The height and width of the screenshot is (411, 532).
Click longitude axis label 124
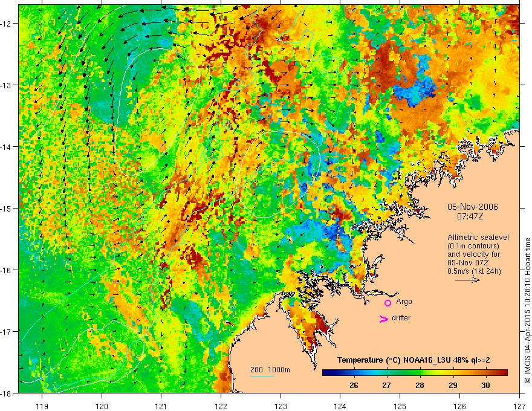tap(340, 406)
